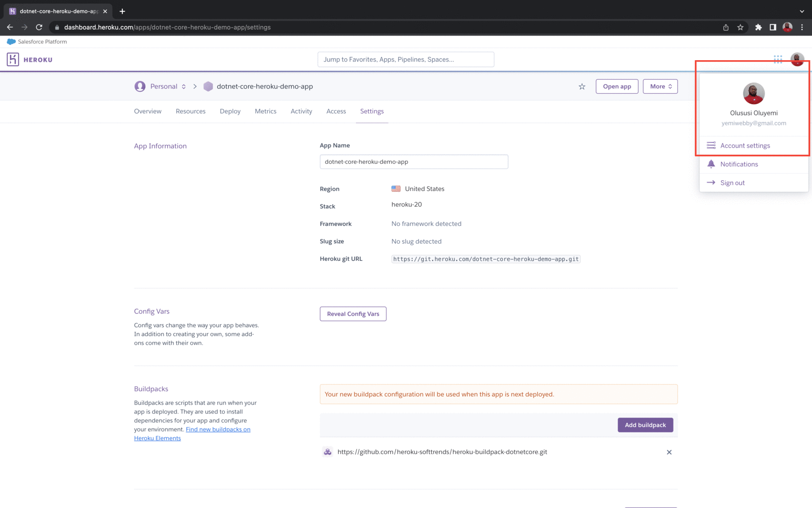Viewport: 812px width, 508px height.
Task: Click the hexagon app icon in the breadcrumb
Action: click(208, 86)
